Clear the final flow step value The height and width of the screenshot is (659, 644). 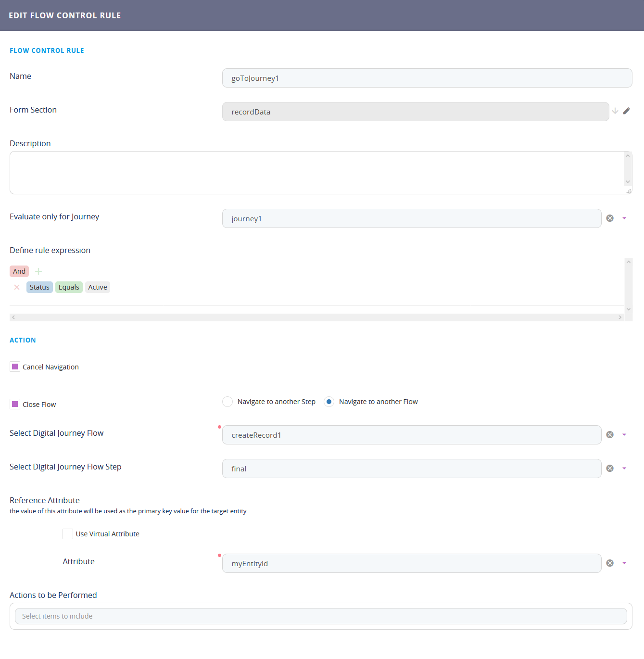[x=609, y=469]
